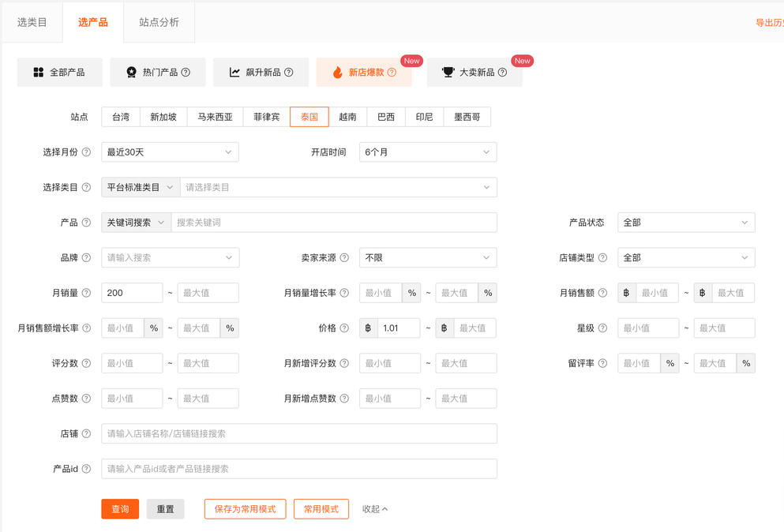Click help icon beside 评分数 label
The height and width of the screenshot is (532, 784).
(87, 363)
